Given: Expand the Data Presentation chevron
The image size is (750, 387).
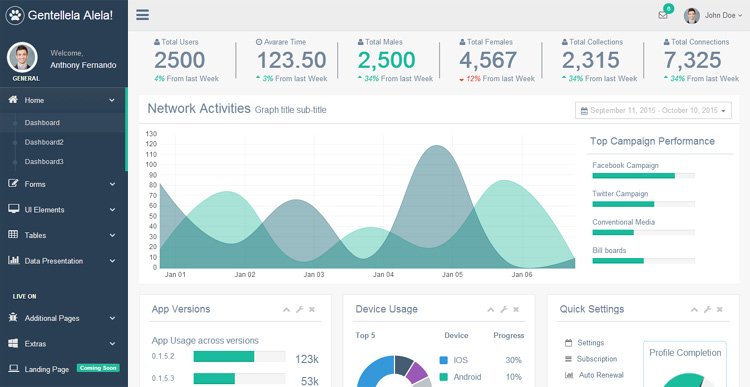Looking at the screenshot, I should [x=112, y=261].
